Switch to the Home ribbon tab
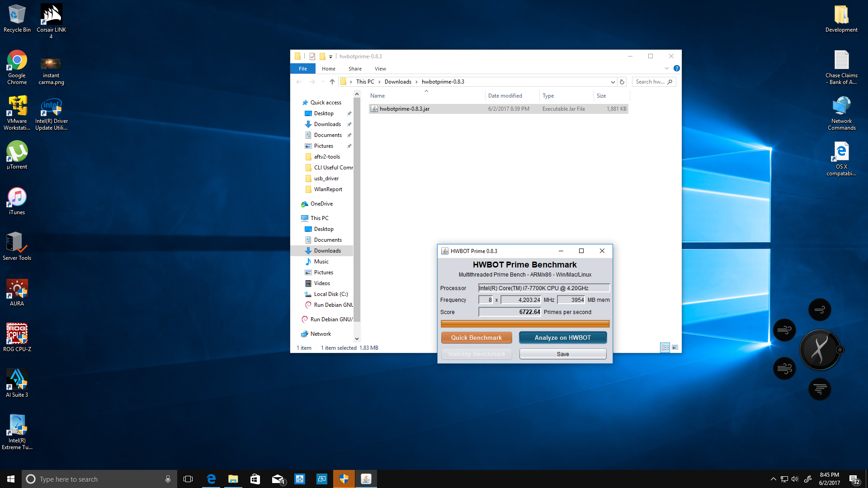Screen dimensions: 868x488 [329, 69]
